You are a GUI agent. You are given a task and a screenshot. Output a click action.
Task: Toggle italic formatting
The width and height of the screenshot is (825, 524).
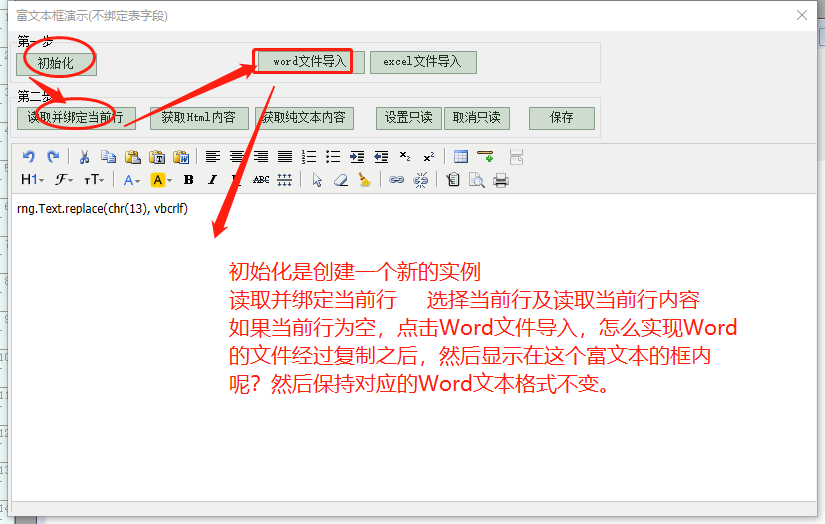click(x=212, y=180)
